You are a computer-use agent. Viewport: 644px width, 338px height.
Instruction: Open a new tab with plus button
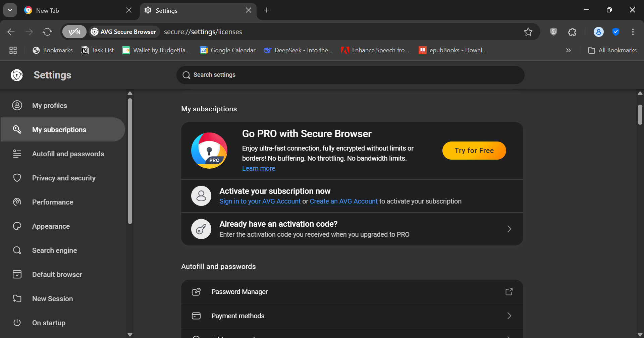coord(267,10)
